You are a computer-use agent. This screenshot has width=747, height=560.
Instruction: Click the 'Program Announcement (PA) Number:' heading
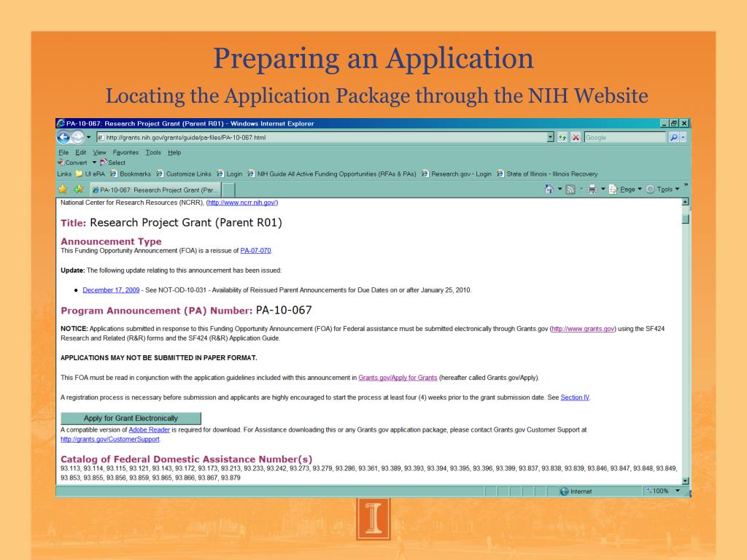[x=157, y=311]
